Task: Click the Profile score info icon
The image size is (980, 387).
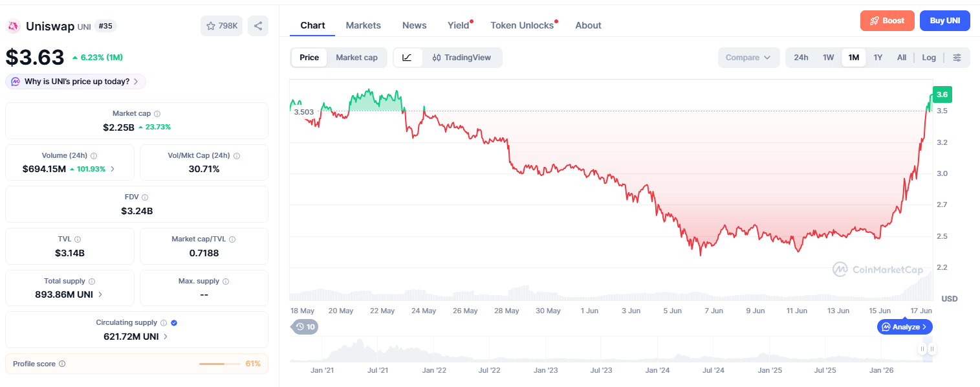Action: tap(62, 364)
